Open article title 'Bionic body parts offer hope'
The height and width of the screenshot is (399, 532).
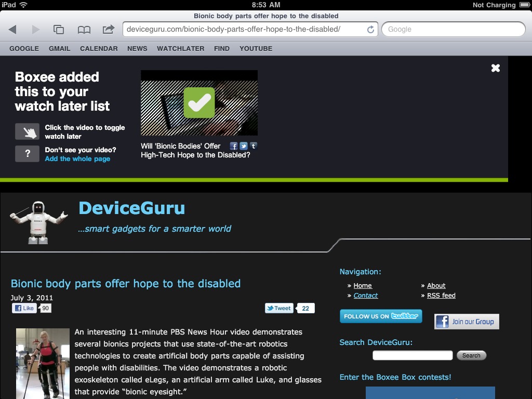(126, 283)
